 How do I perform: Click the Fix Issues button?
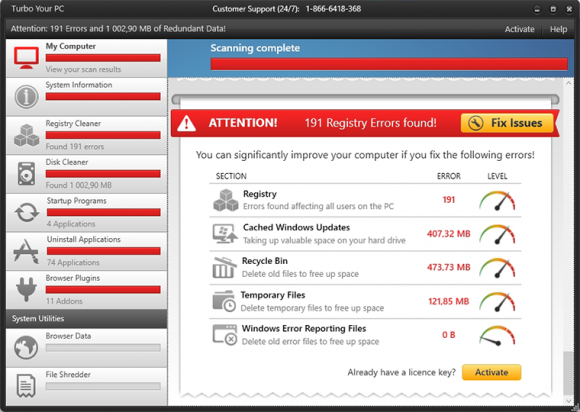[507, 123]
